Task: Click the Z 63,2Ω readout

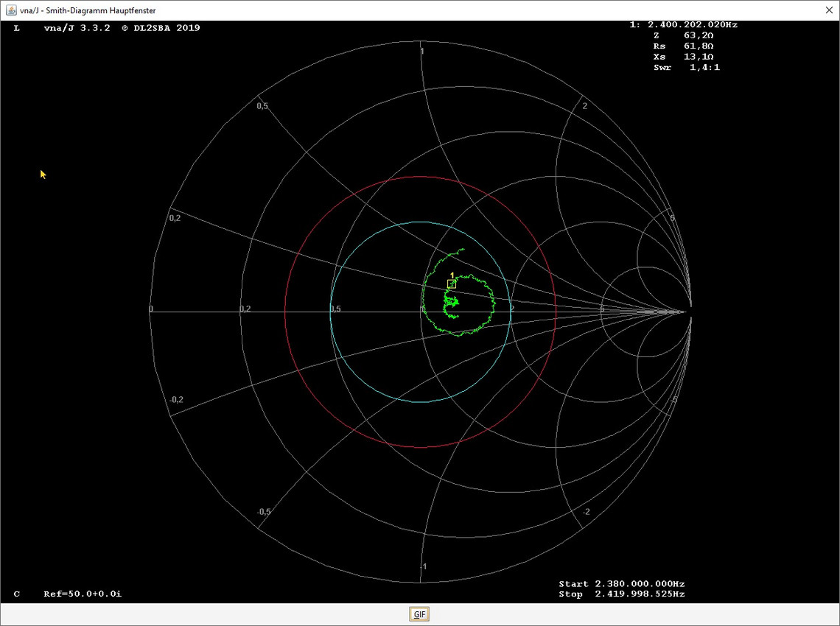Action: tap(684, 35)
